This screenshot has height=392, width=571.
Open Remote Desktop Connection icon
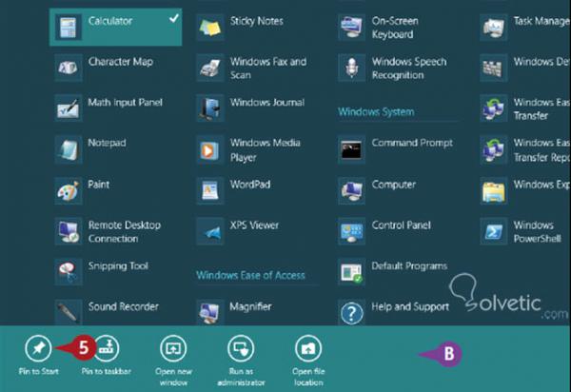click(x=69, y=231)
